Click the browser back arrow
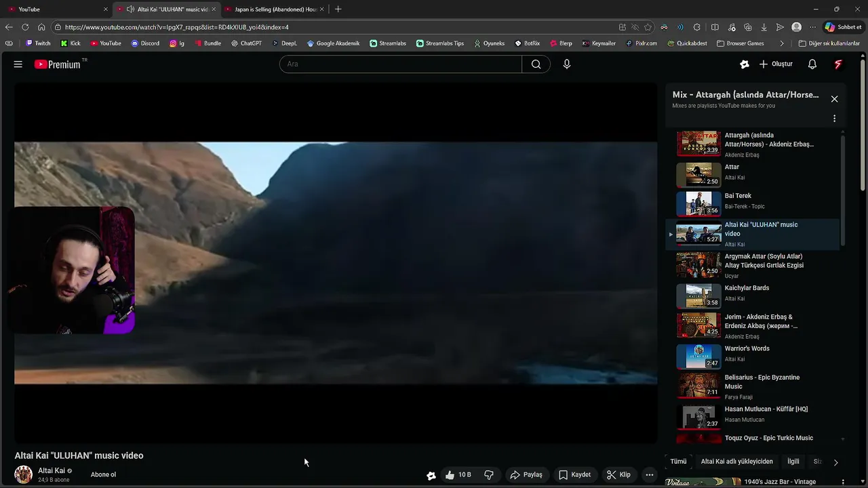This screenshot has height=488, width=868. pos(9,27)
